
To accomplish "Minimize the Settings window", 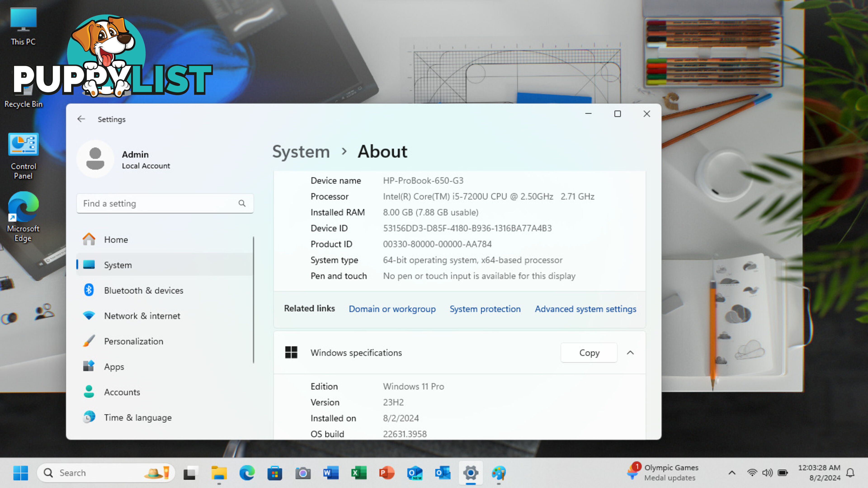I will pos(588,114).
